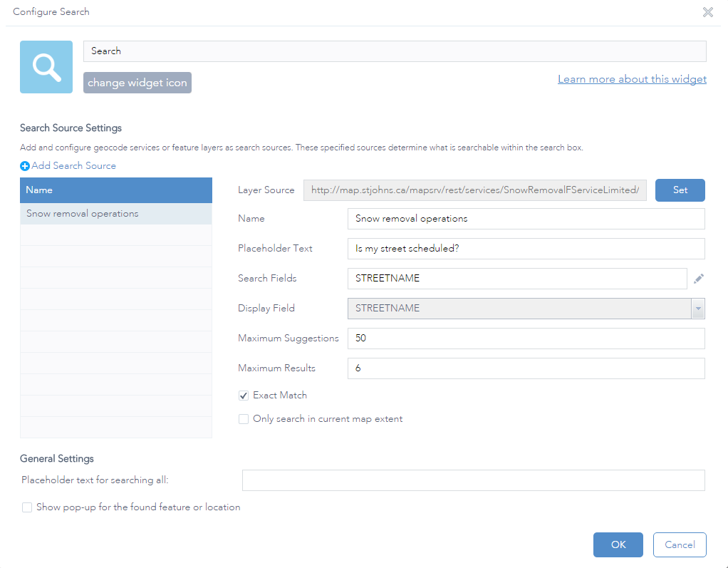Click the Placeholder Text input field

[526, 249]
